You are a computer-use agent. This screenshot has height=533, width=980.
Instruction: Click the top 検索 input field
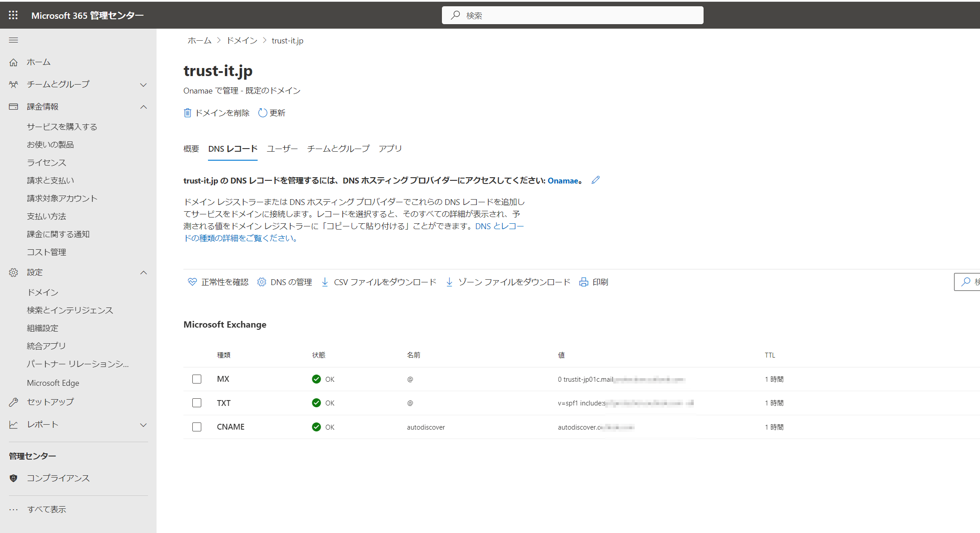[573, 15]
